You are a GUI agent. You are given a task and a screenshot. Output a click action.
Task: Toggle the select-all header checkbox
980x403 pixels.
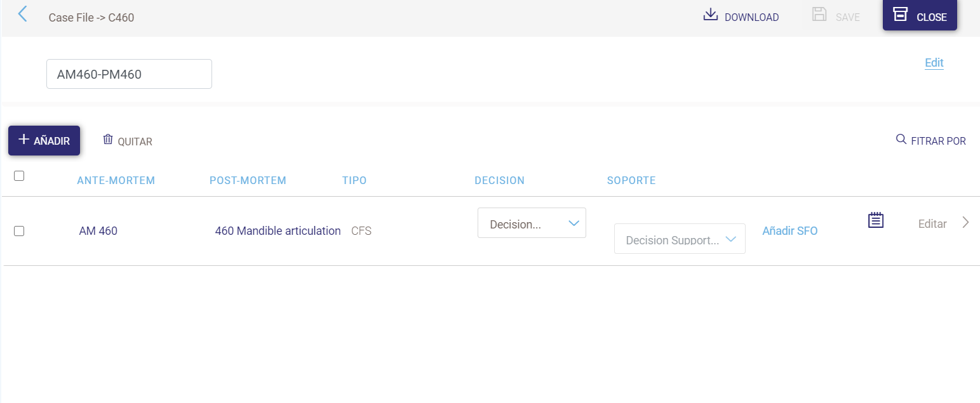point(19,176)
